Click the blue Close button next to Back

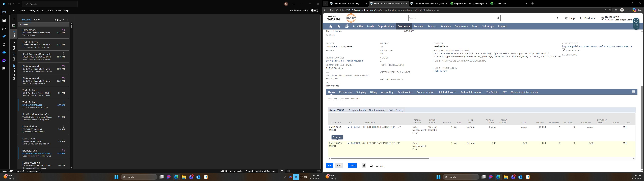tap(352, 166)
